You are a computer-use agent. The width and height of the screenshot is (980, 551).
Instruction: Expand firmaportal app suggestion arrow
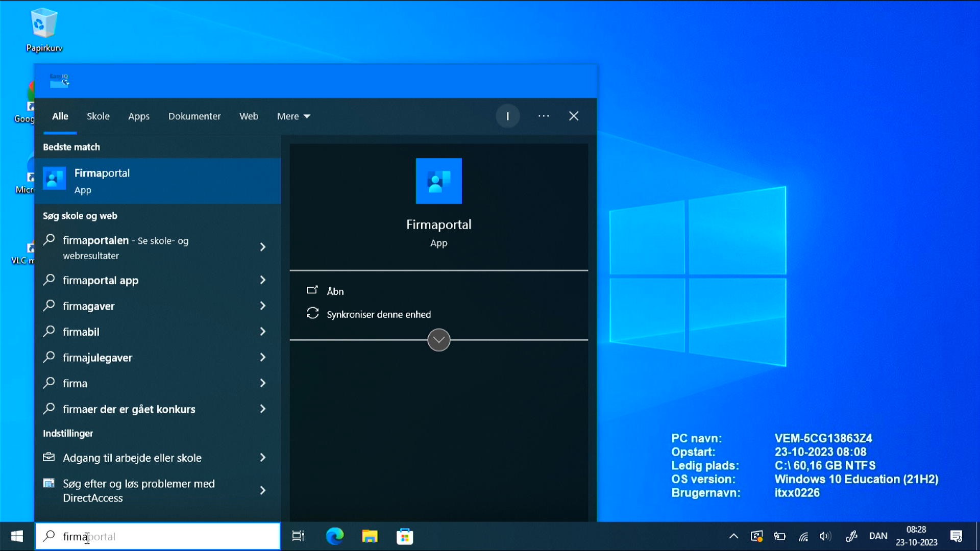(x=263, y=280)
